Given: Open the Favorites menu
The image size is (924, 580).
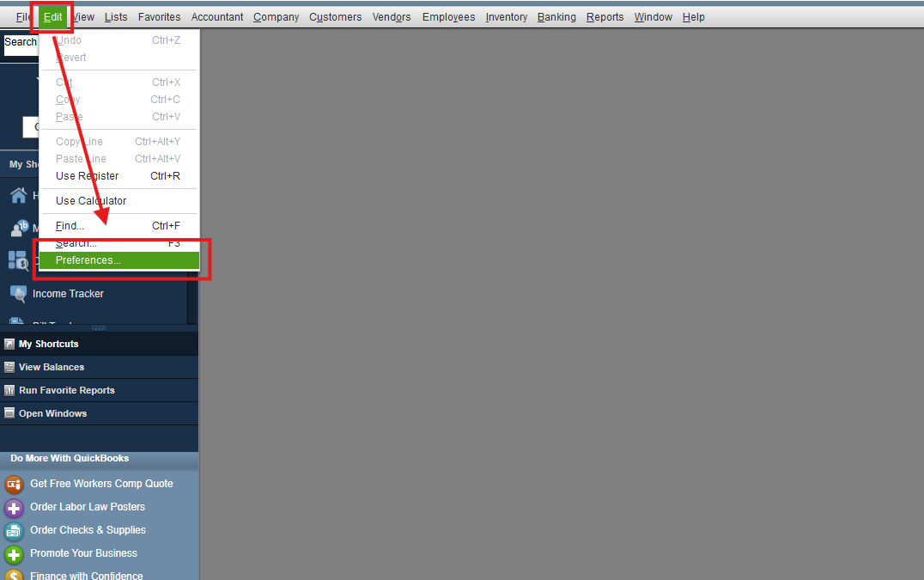Looking at the screenshot, I should click(x=159, y=17).
